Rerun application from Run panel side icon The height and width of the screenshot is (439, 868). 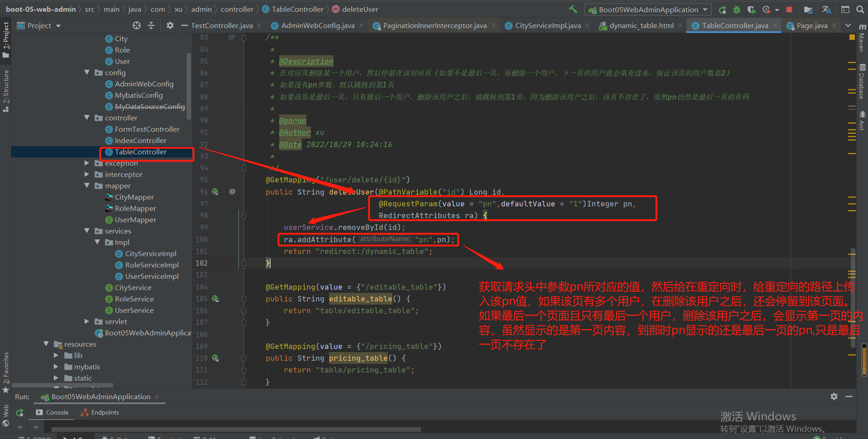pos(19,412)
